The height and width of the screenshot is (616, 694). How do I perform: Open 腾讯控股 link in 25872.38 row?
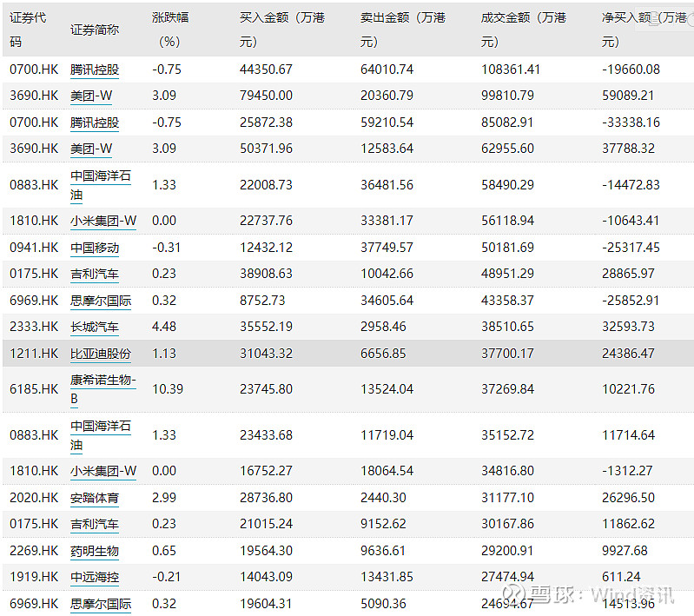95,123
